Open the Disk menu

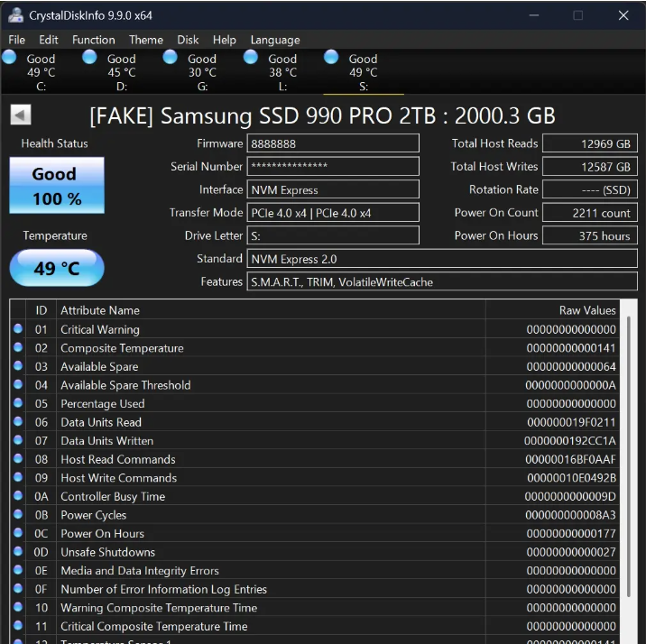point(188,40)
